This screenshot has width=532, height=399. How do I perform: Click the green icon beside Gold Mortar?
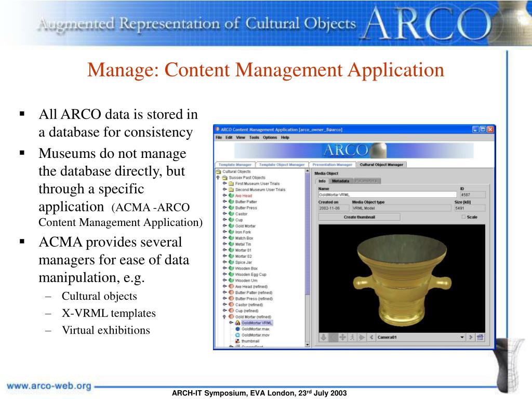pos(231,226)
